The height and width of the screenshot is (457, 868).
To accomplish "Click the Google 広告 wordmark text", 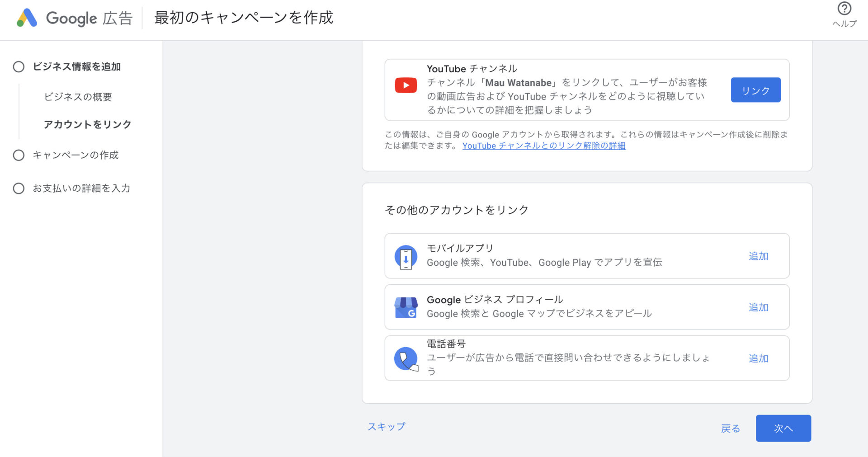I will 89,19.
